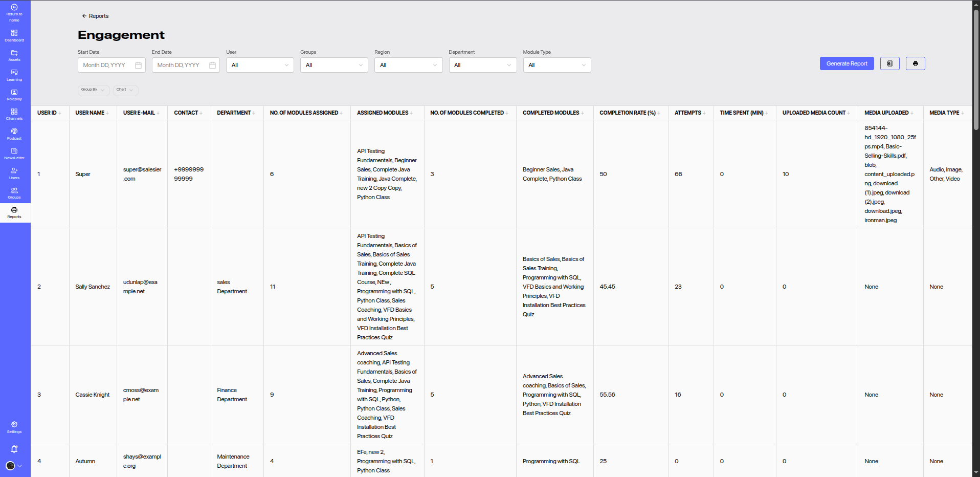Open the Module Type dropdown
The width and height of the screenshot is (980, 477).
[x=556, y=65]
